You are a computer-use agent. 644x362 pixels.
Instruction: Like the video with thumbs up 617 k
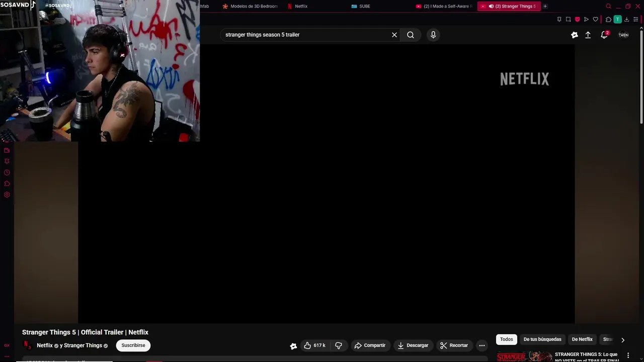coord(315,345)
